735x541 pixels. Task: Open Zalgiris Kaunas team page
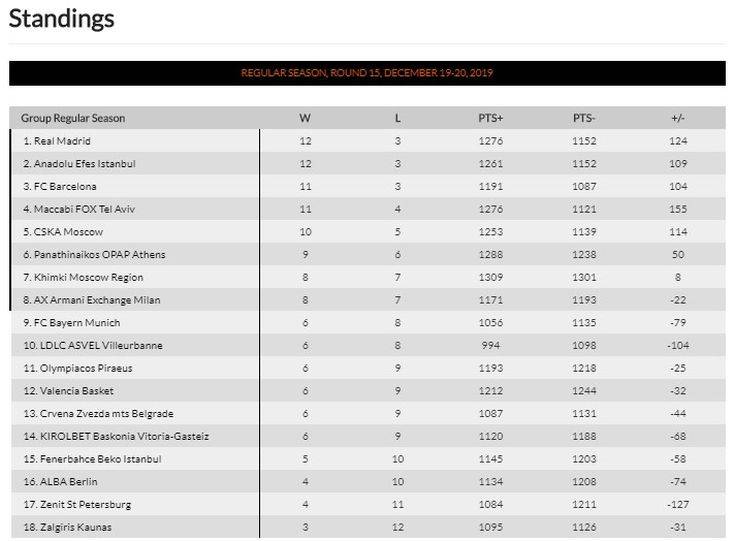point(72,527)
